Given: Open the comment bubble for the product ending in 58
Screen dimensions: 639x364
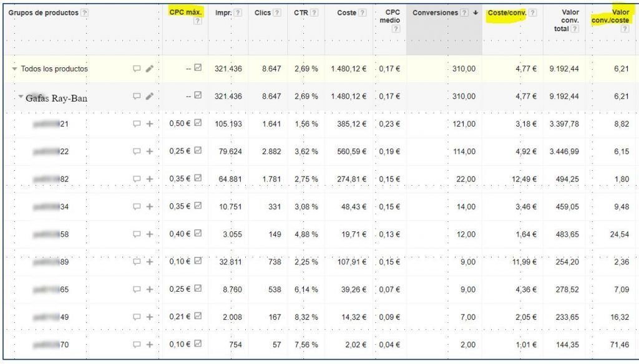Looking at the screenshot, I should tap(137, 234).
